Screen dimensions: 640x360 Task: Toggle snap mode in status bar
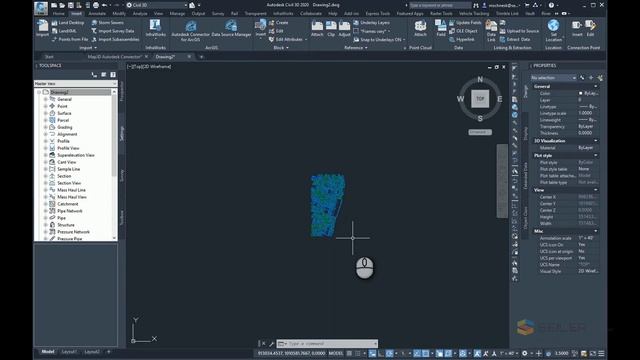[358, 353]
